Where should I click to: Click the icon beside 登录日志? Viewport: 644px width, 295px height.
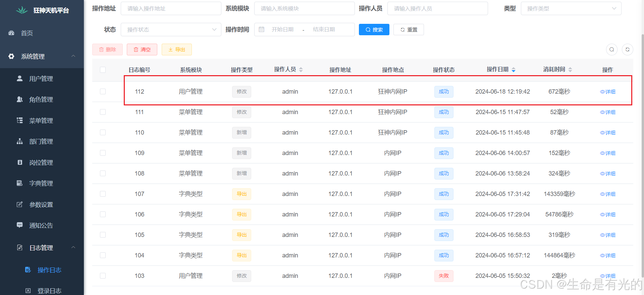pos(28,291)
